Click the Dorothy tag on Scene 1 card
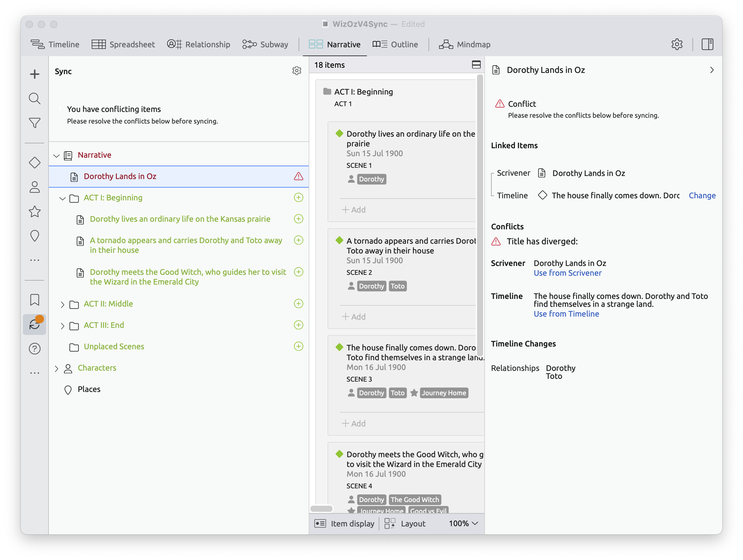The image size is (743, 560). tap(371, 179)
